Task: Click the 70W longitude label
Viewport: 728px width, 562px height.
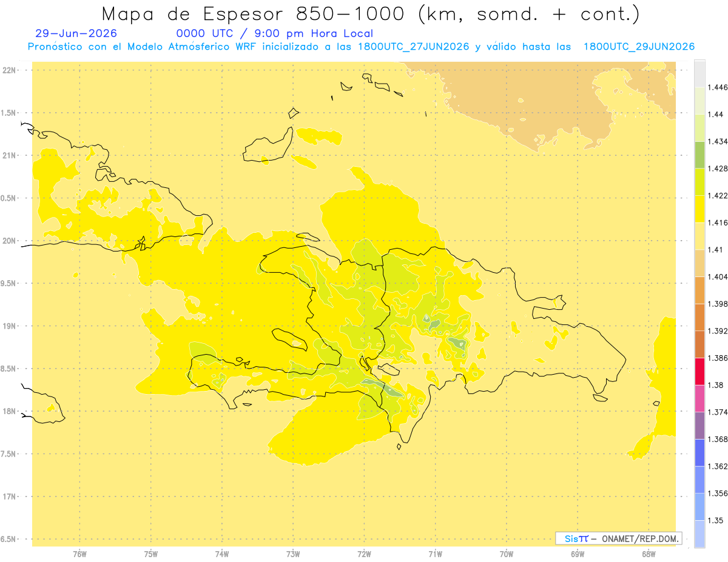Action: pos(507,554)
